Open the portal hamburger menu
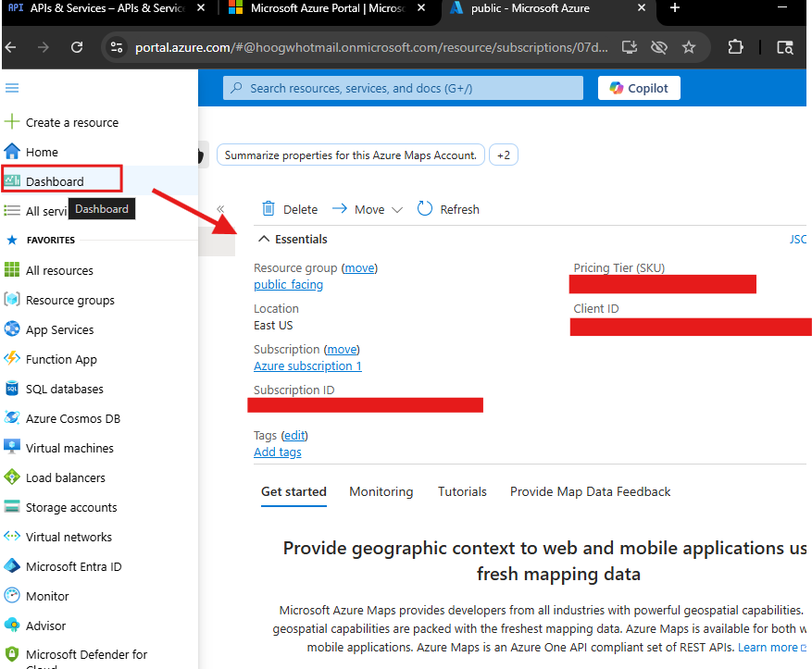Image resolution: width=812 pixels, height=669 pixels. click(12, 88)
